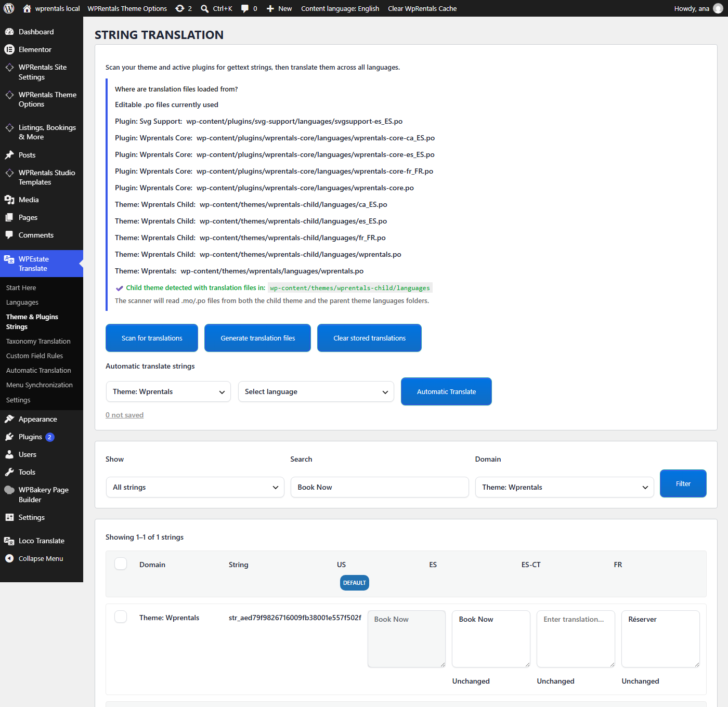728x707 pixels.
Task: Click the Scan for translations button
Action: coord(152,338)
